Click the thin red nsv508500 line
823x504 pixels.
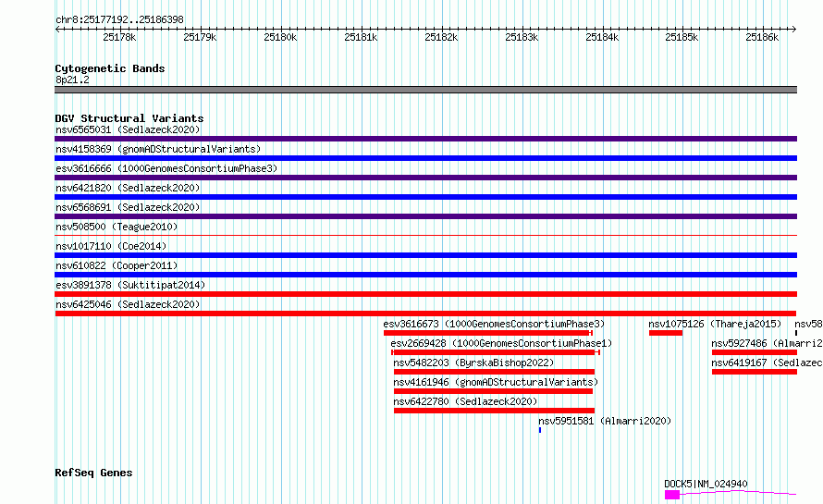point(425,235)
